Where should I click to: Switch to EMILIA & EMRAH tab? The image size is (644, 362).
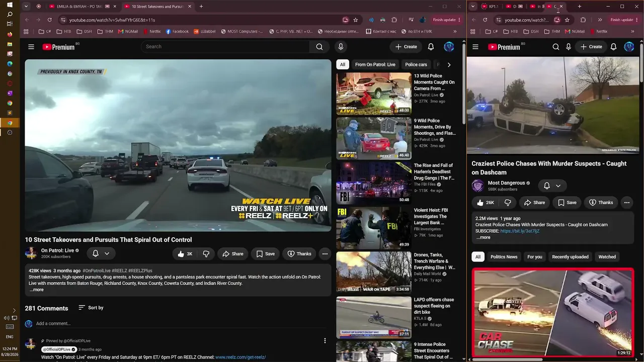(83, 7)
